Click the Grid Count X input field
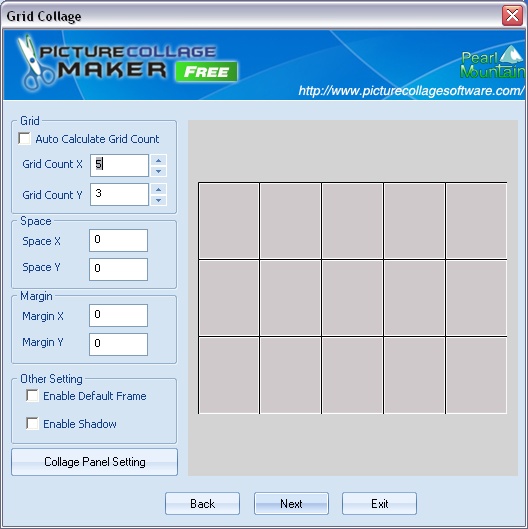528x529 pixels. (x=119, y=165)
